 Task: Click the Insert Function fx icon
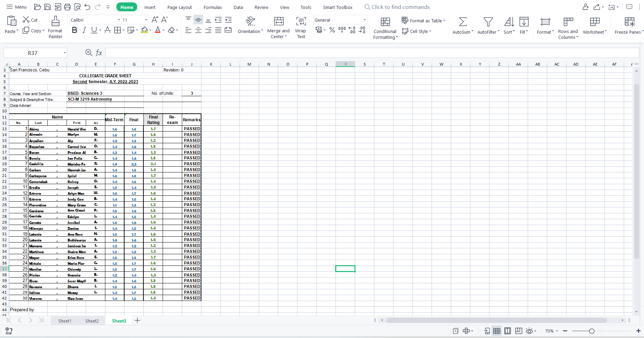coord(99,53)
